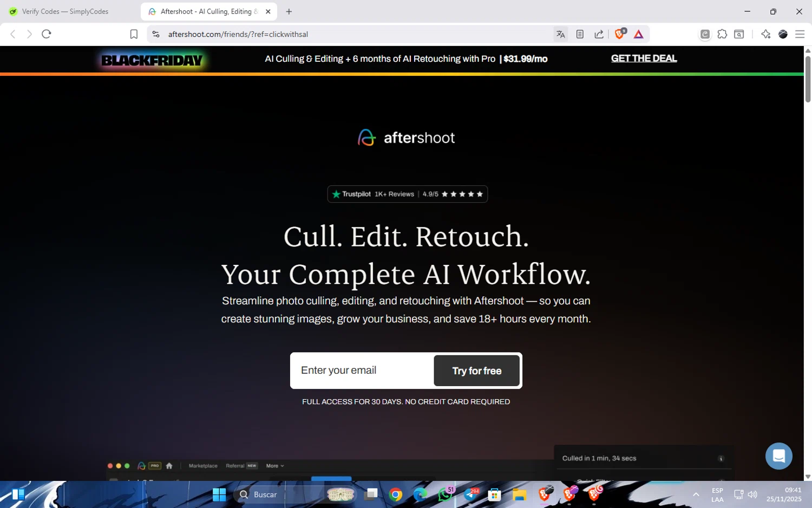The width and height of the screenshot is (812, 508).
Task: Open Brave Rewards triangle icon
Action: [x=639, y=34]
